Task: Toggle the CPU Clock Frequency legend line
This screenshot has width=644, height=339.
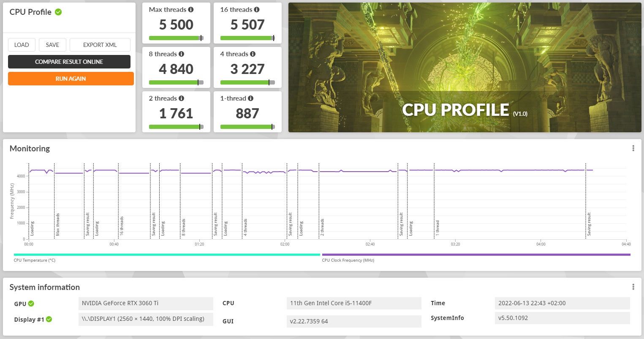Action: [476, 254]
